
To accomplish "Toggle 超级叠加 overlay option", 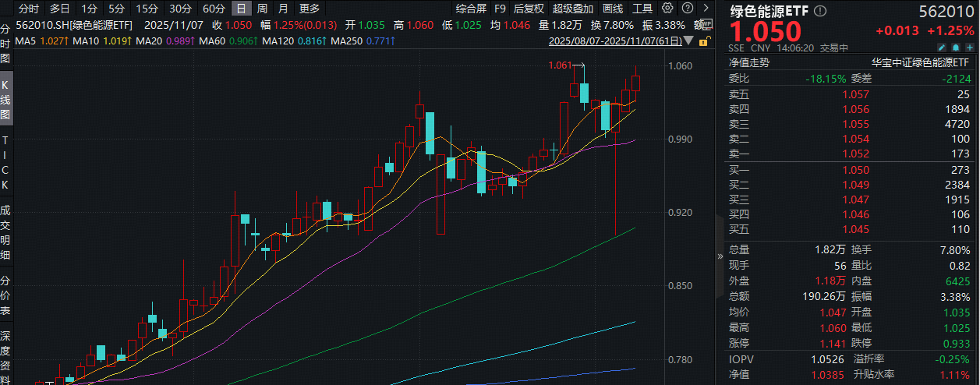I will click(x=571, y=9).
